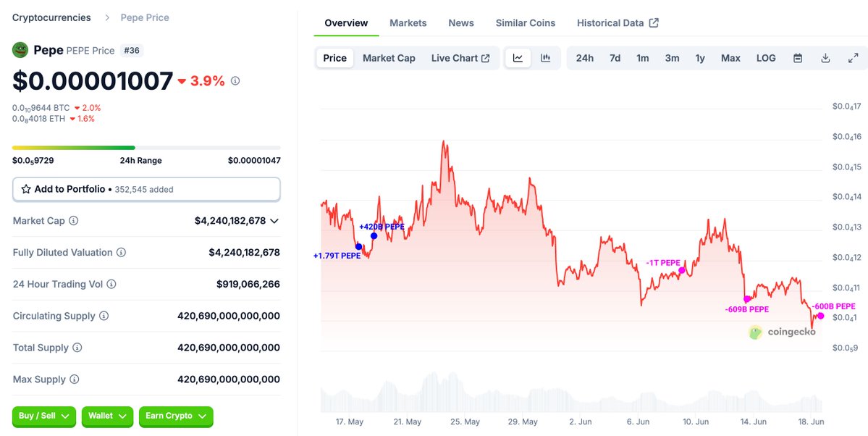Viewport: 868px width, 436px height.
Task: Click the Max Supply 420,690,000,000,000 value
Action: [229, 380]
